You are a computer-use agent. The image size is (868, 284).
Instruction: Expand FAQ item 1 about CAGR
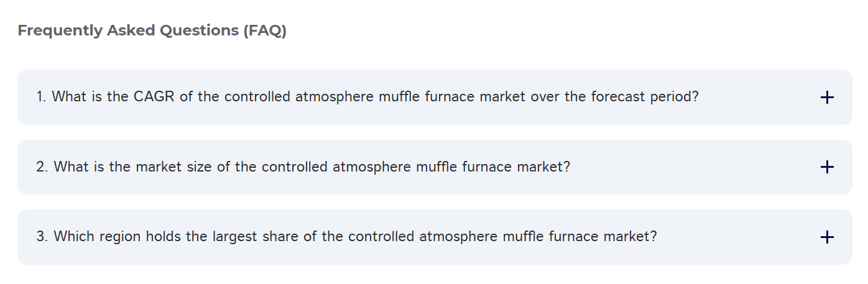(435, 98)
